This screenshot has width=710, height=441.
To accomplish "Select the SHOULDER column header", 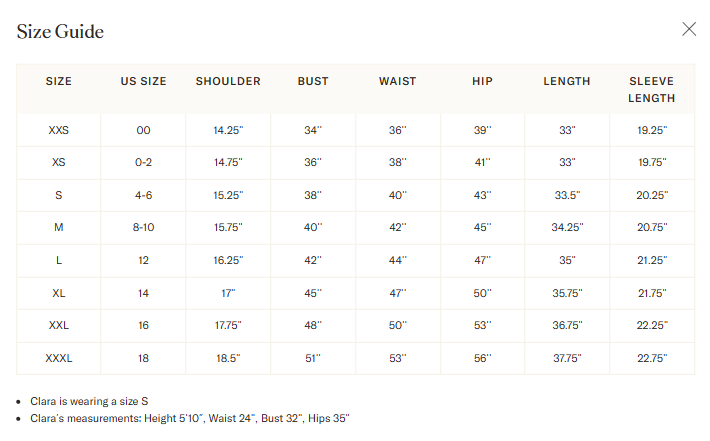I will point(228,81).
